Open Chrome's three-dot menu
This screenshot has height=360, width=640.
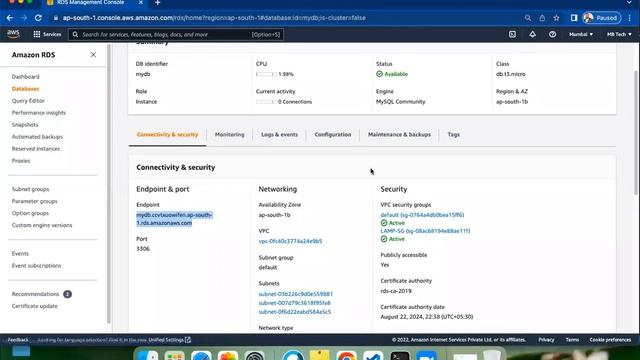pos(630,18)
